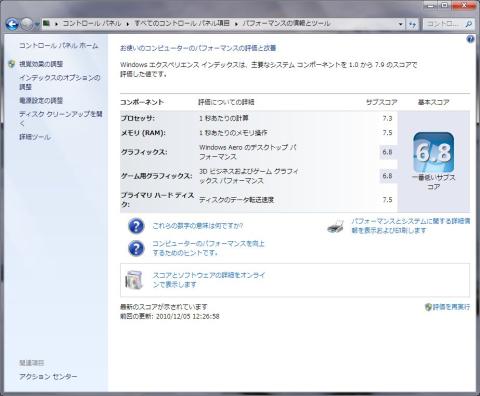Click the 6.8 base score badge
Image resolution: width=480 pixels, height=396 pixels.
434,152
